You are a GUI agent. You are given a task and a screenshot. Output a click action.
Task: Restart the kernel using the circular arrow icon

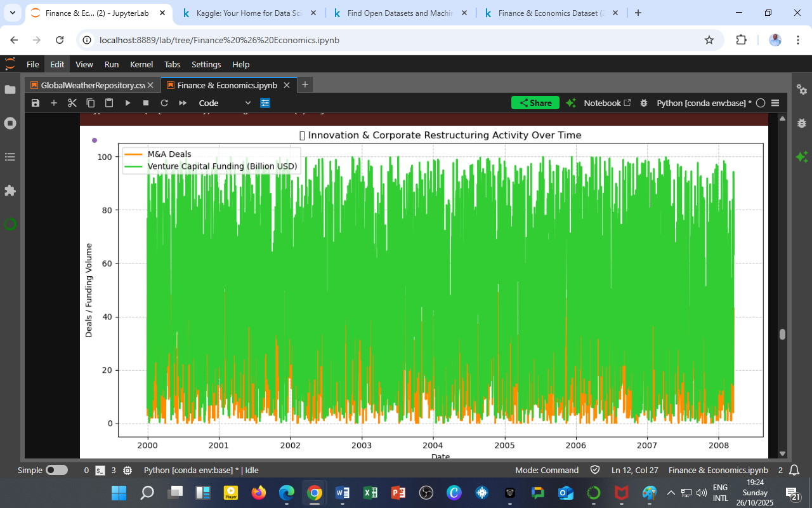pos(164,103)
